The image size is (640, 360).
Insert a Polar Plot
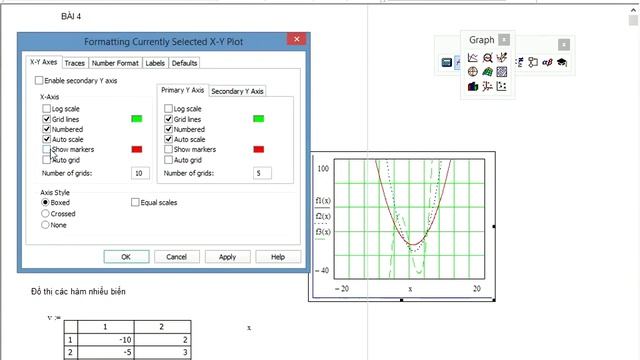pos(473,72)
